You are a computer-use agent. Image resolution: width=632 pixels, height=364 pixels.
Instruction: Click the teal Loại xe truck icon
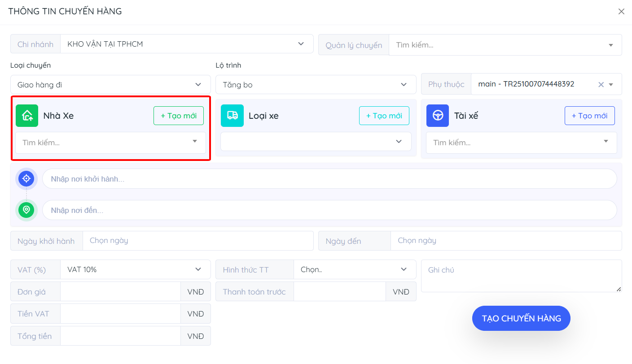tap(232, 116)
